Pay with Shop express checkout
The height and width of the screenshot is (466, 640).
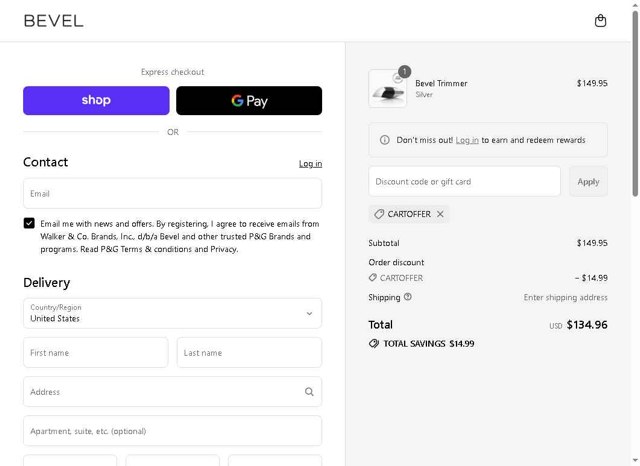click(x=96, y=100)
